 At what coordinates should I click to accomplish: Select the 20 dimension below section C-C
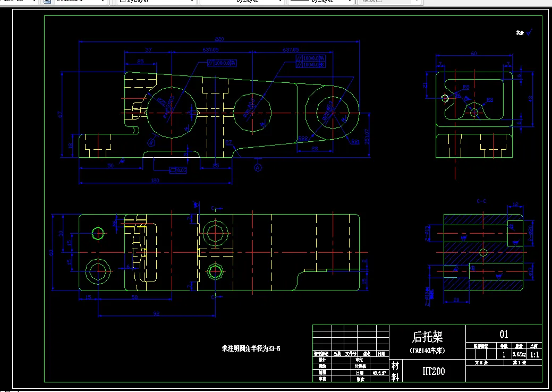coord(456,300)
